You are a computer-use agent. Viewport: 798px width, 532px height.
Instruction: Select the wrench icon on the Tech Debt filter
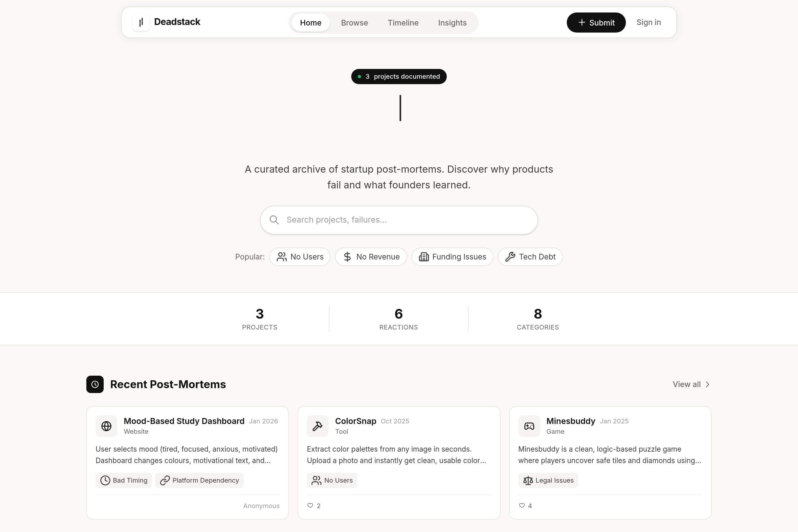coord(510,257)
